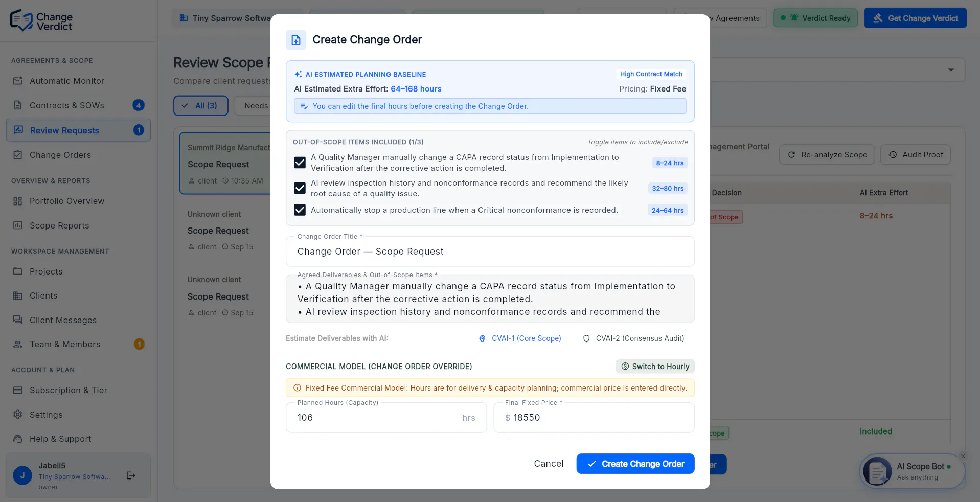980x502 pixels.
Task: Click the Scope Reports chart icon
Action: [x=18, y=225]
